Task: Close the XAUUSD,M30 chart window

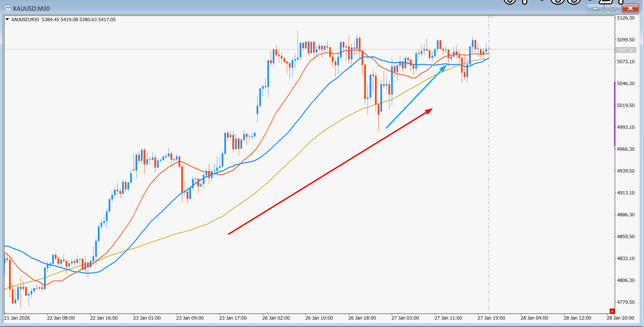Action: tap(630, 8)
